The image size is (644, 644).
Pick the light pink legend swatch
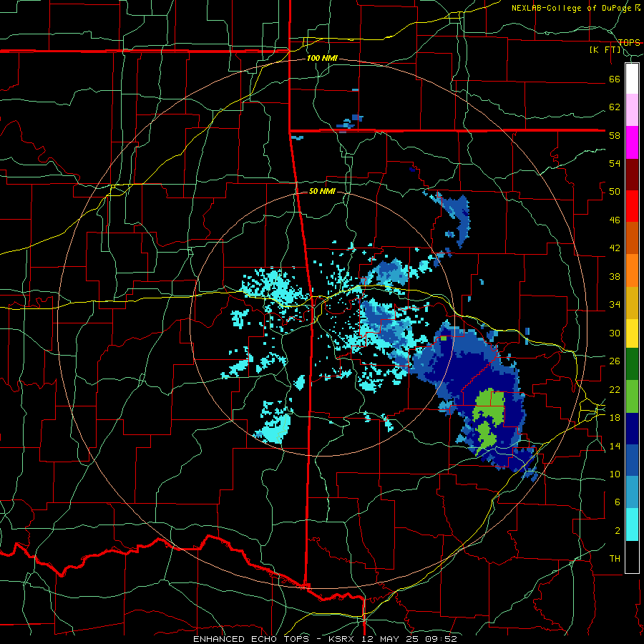coord(632,110)
